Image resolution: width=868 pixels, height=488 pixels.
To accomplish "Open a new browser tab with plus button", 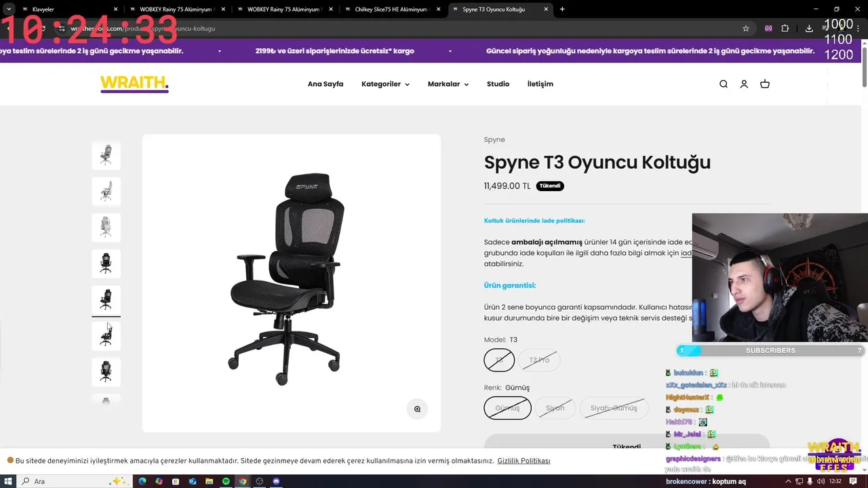I will tap(562, 9).
